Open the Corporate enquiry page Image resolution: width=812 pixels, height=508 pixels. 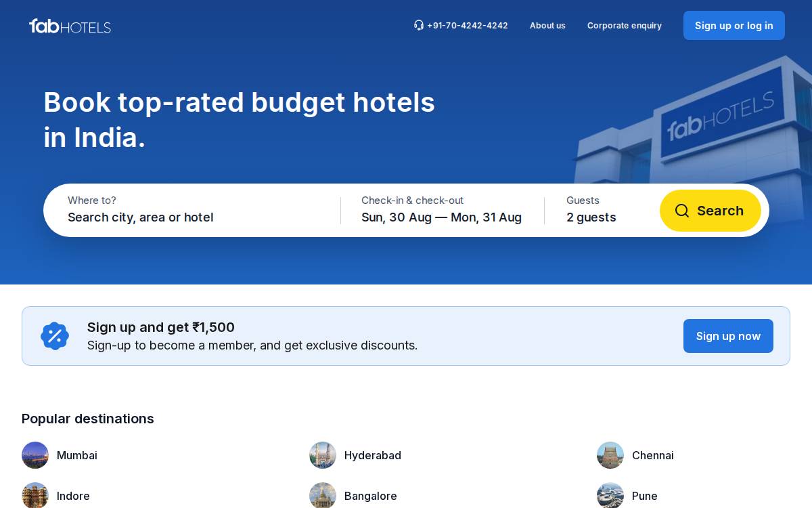tap(625, 25)
